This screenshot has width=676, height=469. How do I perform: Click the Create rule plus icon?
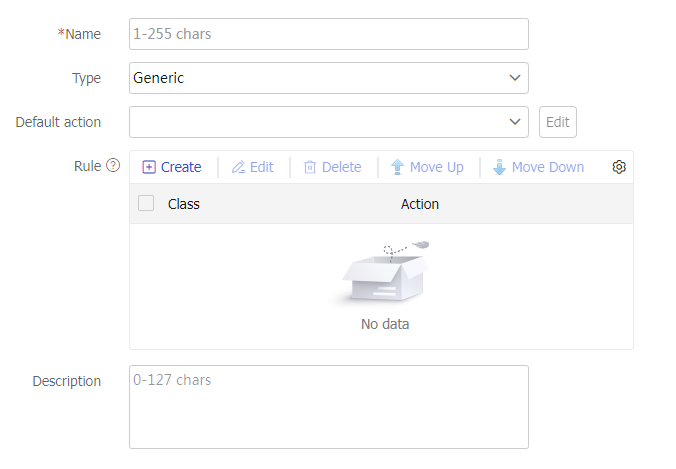(149, 167)
